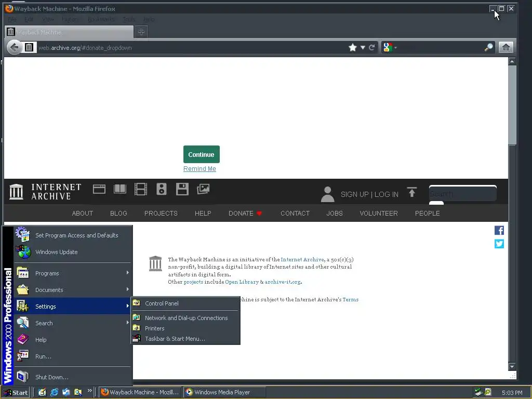Open the Images icon in navbar
This screenshot has height=399, width=532.
203,189
